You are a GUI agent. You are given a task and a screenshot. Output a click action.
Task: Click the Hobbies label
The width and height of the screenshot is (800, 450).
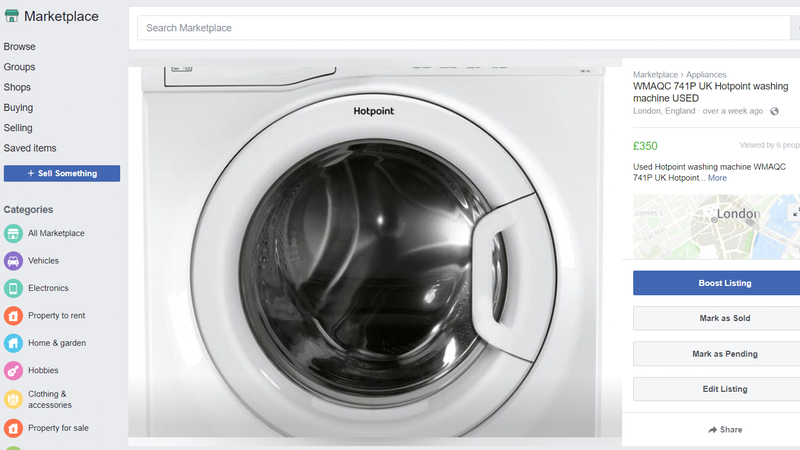pyautogui.click(x=43, y=370)
